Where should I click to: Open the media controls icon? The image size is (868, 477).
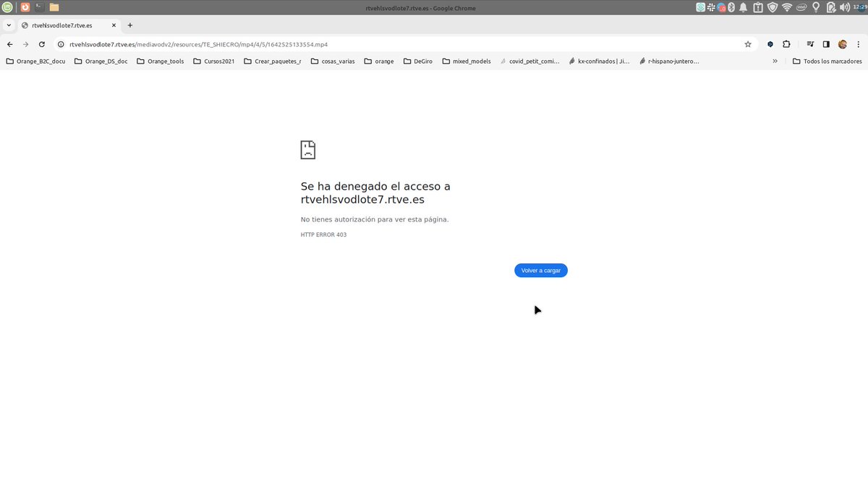[x=810, y=44]
